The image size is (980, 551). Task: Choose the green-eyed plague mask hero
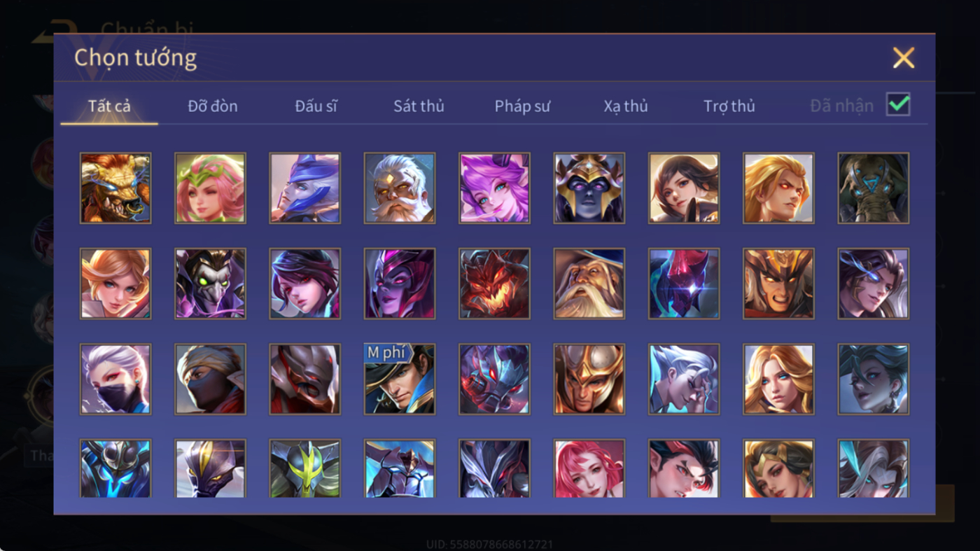(x=210, y=284)
